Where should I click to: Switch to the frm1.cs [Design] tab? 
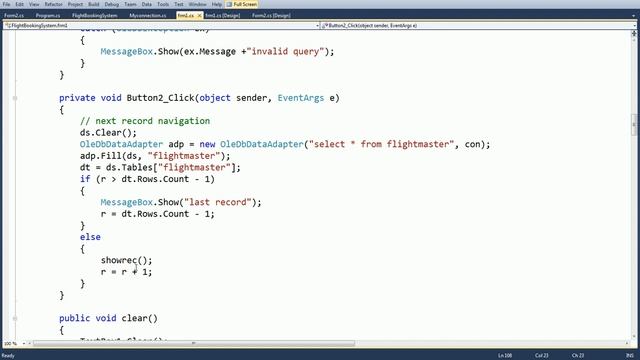[x=222, y=16]
